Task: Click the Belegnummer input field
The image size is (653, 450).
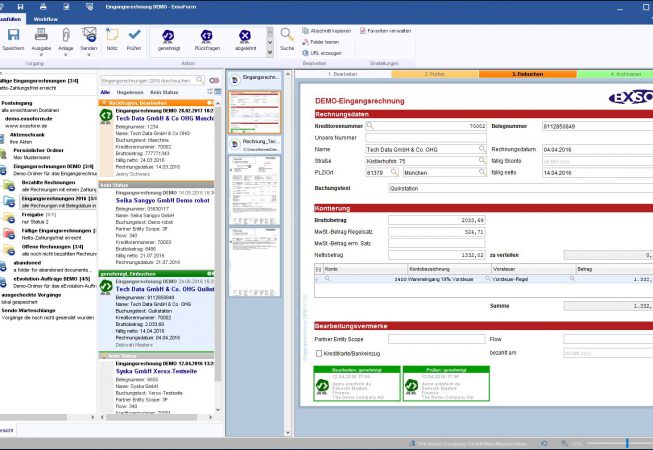Action: click(597, 126)
